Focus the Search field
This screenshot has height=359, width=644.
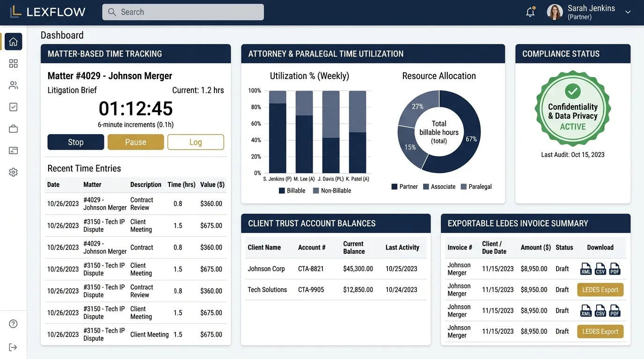[183, 12]
